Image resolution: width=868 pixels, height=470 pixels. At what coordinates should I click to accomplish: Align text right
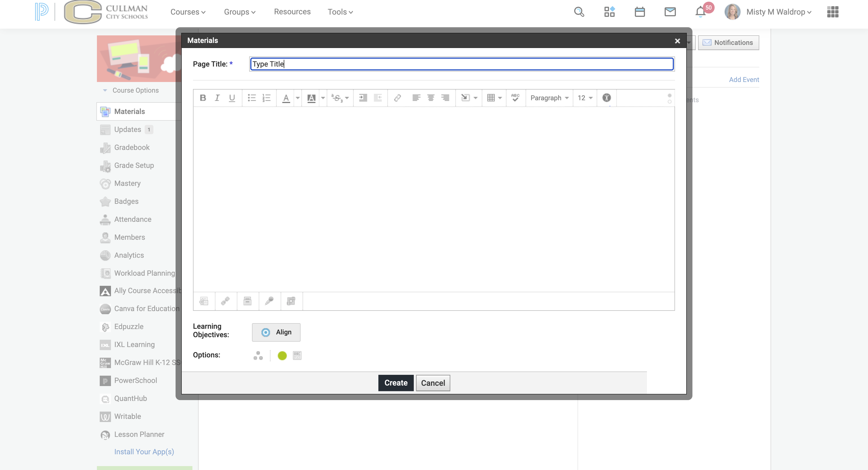445,98
